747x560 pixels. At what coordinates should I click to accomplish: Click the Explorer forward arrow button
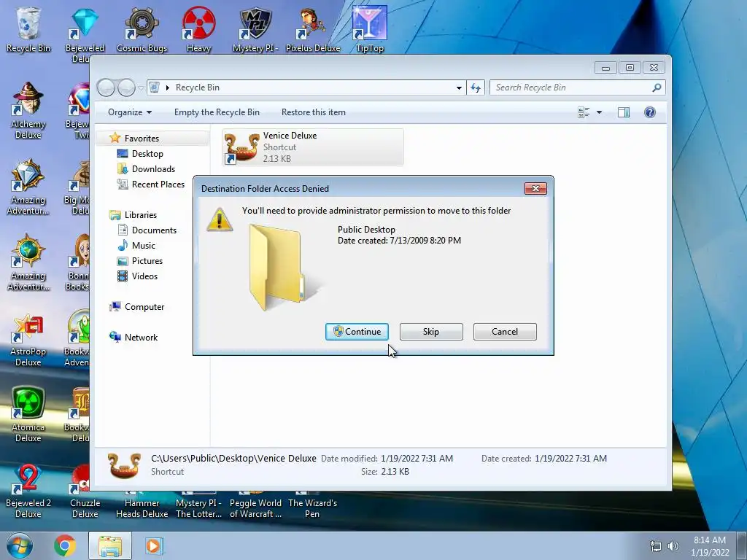pyautogui.click(x=126, y=87)
